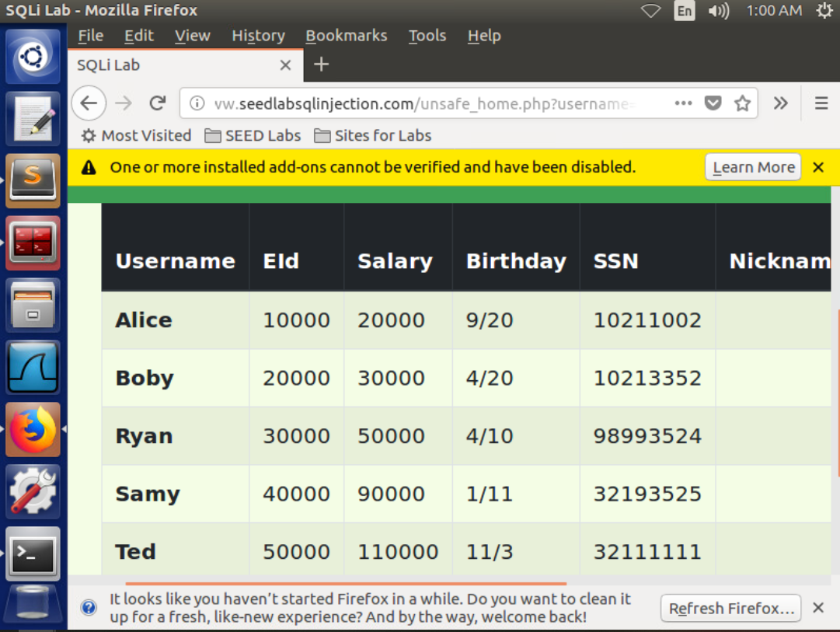The width and height of the screenshot is (840, 632).
Task: Reload the current page
Action: pos(158,103)
